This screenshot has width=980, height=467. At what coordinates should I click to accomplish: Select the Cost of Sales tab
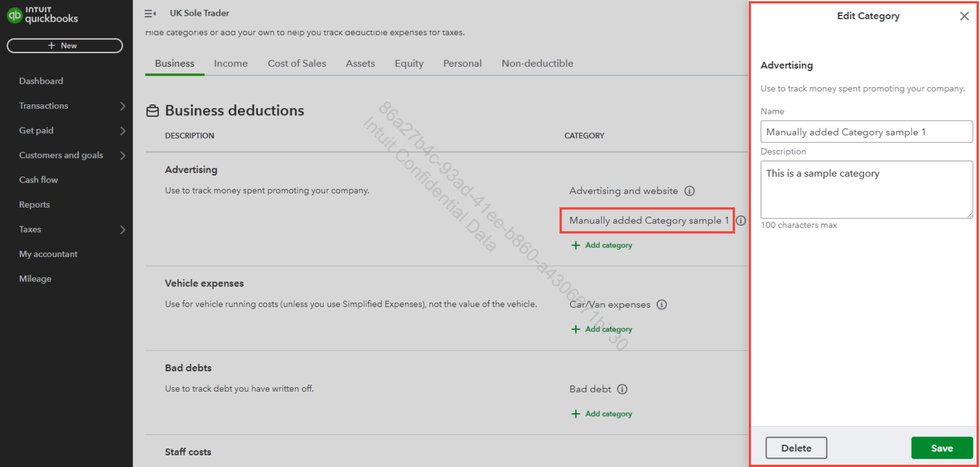296,64
